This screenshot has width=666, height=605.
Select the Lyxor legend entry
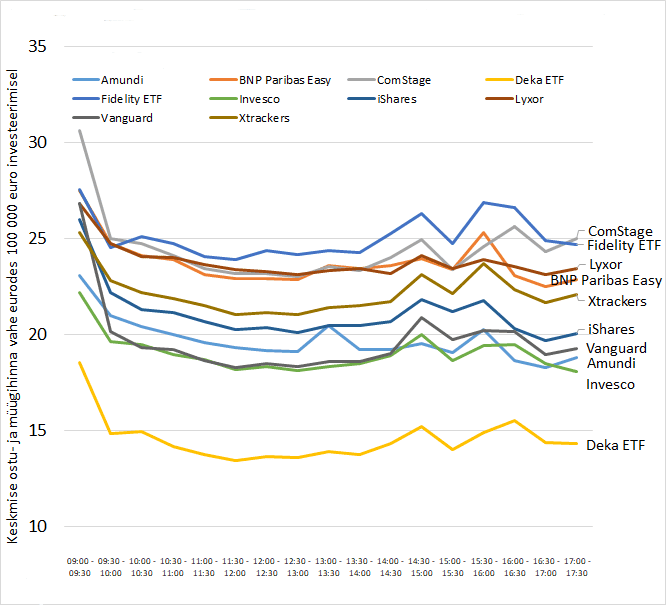point(515,99)
